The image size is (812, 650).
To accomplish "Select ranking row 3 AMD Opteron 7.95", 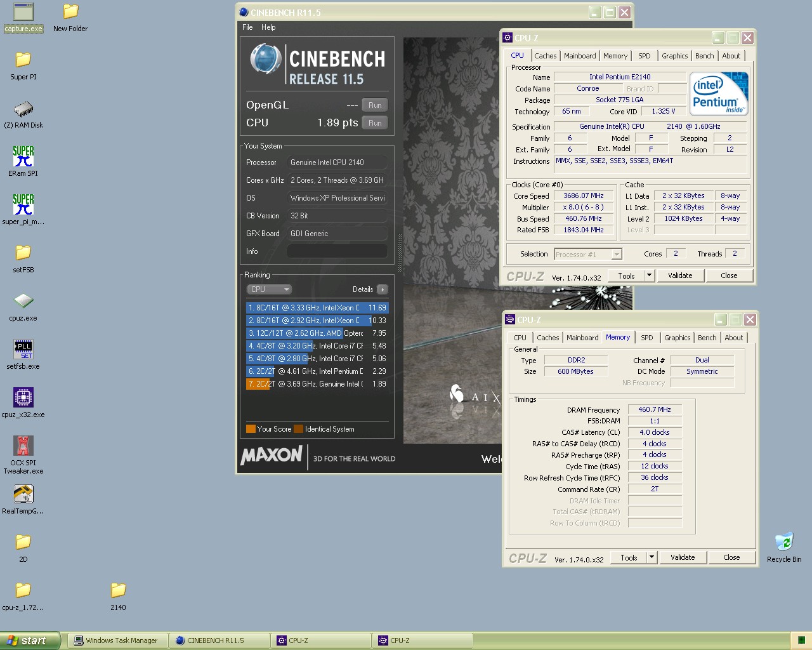I will pyautogui.click(x=317, y=333).
